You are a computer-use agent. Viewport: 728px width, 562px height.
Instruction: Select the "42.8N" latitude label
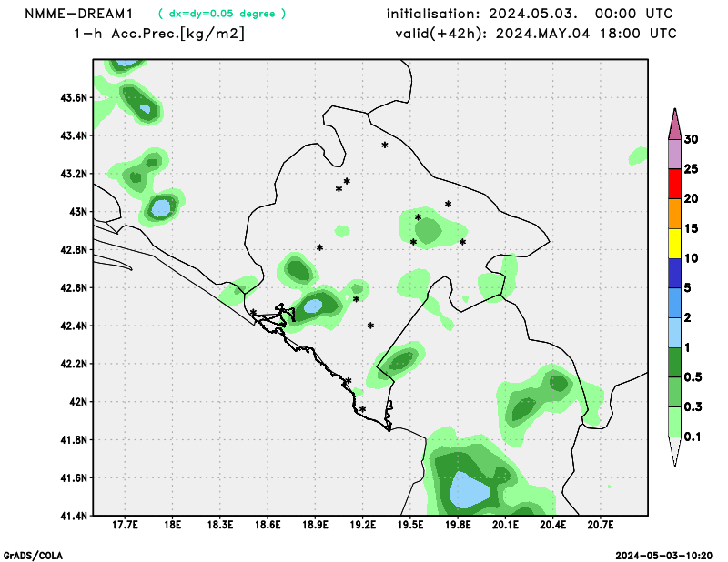[x=74, y=250]
